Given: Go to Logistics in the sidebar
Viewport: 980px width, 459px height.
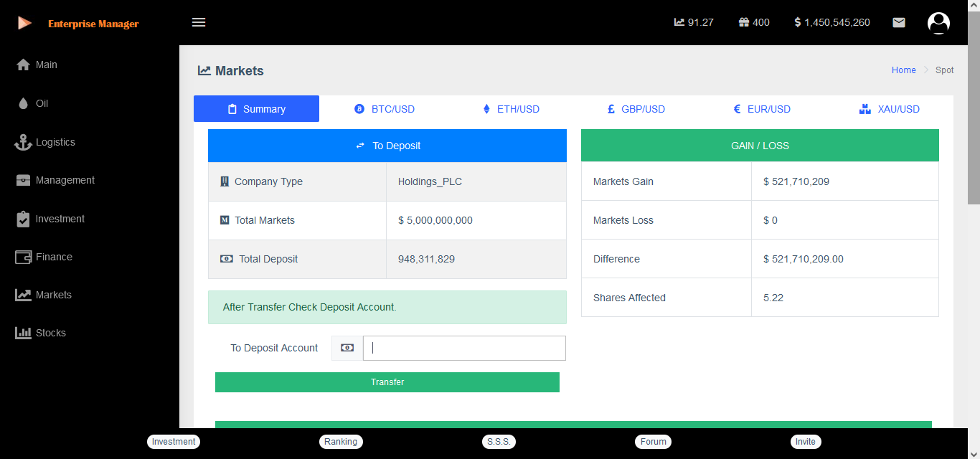Looking at the screenshot, I should [x=55, y=142].
